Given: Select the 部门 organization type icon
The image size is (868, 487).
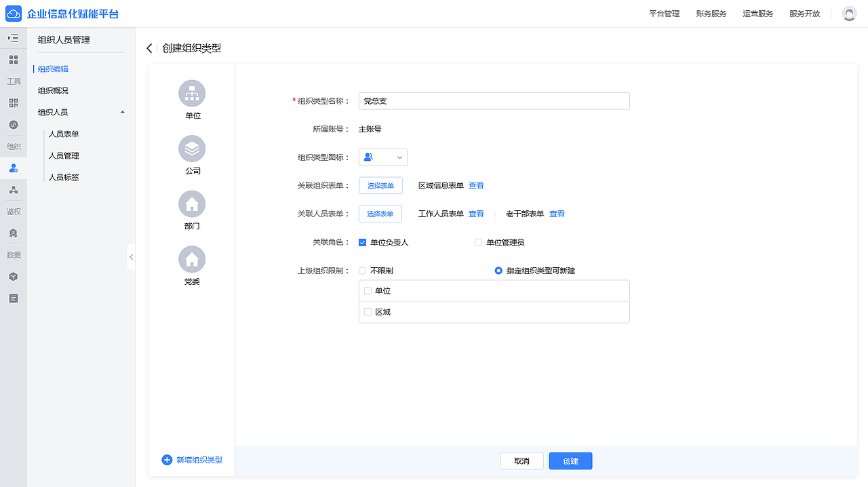Looking at the screenshot, I should pyautogui.click(x=192, y=203).
